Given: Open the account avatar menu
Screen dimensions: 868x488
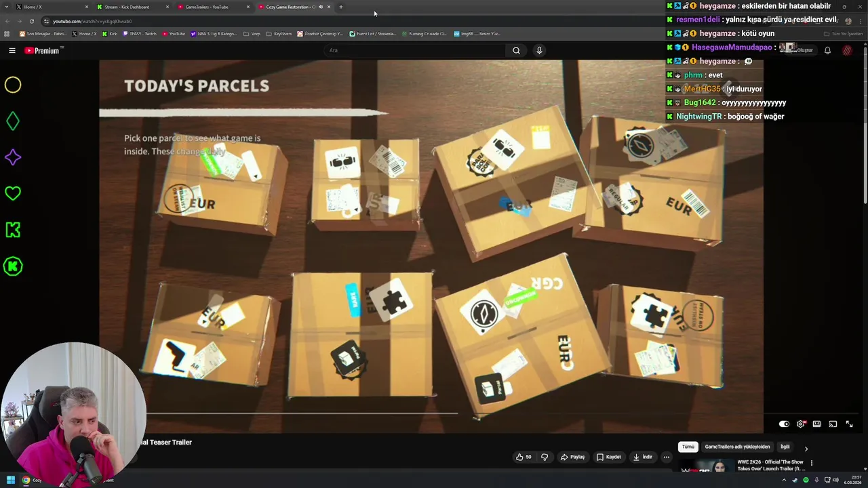Looking at the screenshot, I should (847, 50).
